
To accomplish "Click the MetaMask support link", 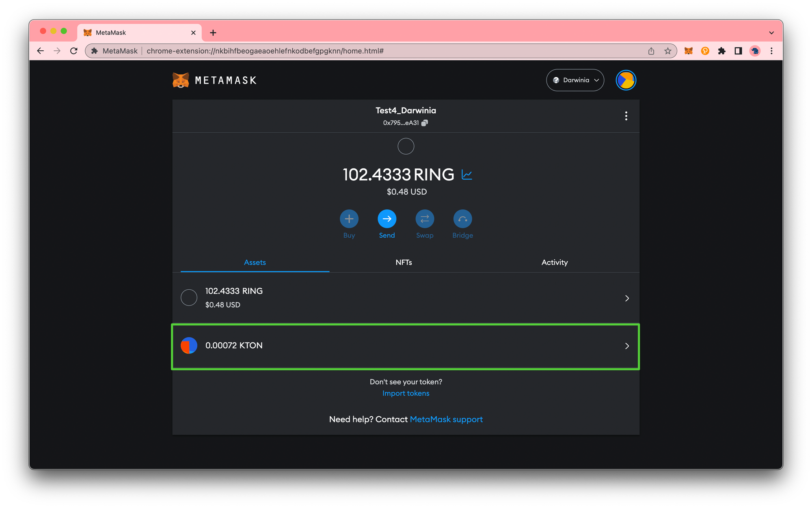I will click(446, 419).
